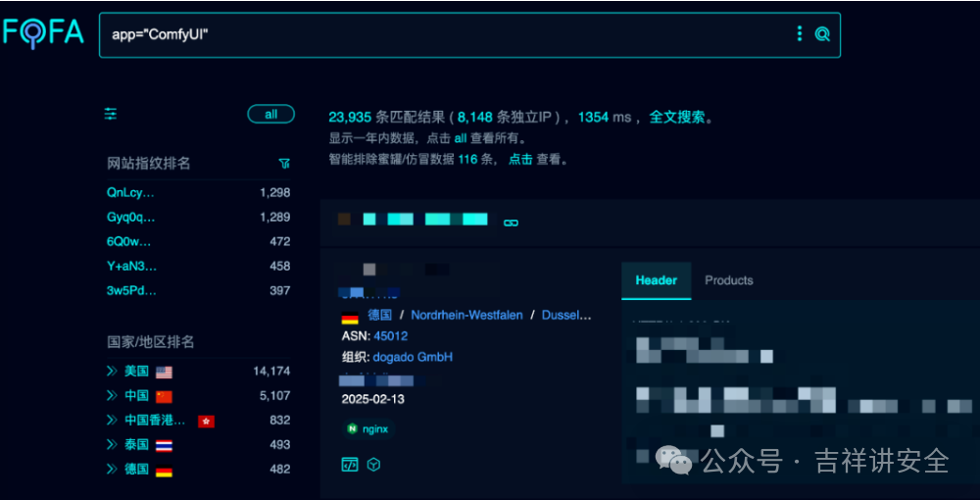
Task: Click the Hong Kong flag icon
Action: pyautogui.click(x=206, y=422)
